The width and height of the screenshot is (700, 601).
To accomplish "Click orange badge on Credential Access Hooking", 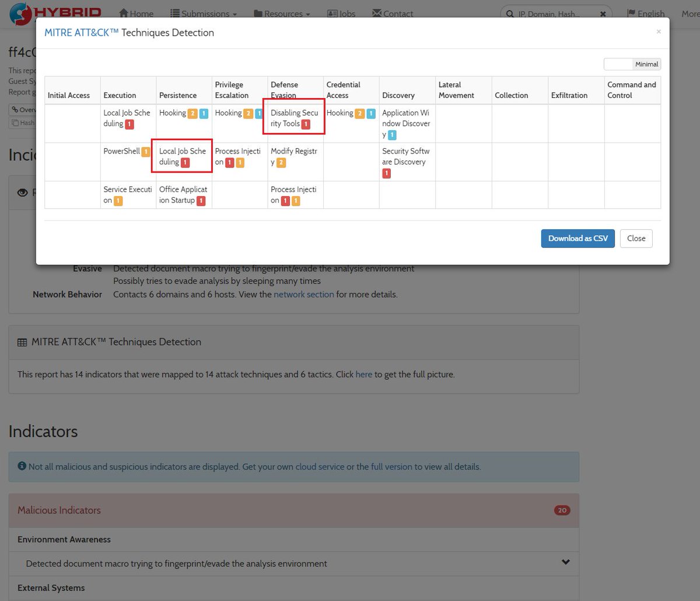I will (360, 113).
